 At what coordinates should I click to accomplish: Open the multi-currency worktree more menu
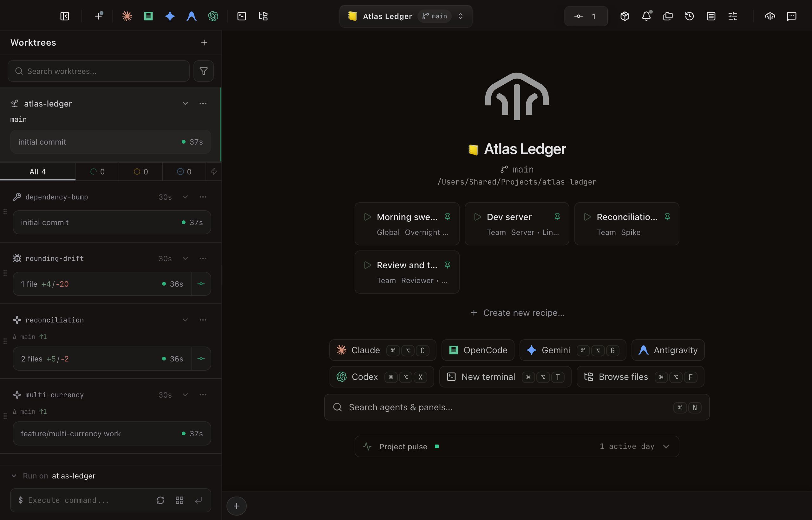[203, 395]
